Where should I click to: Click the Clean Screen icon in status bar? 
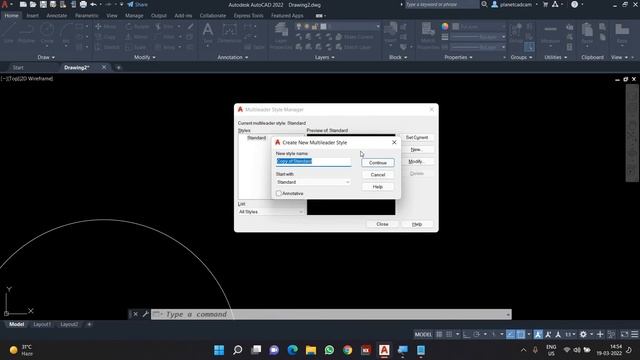point(624,334)
